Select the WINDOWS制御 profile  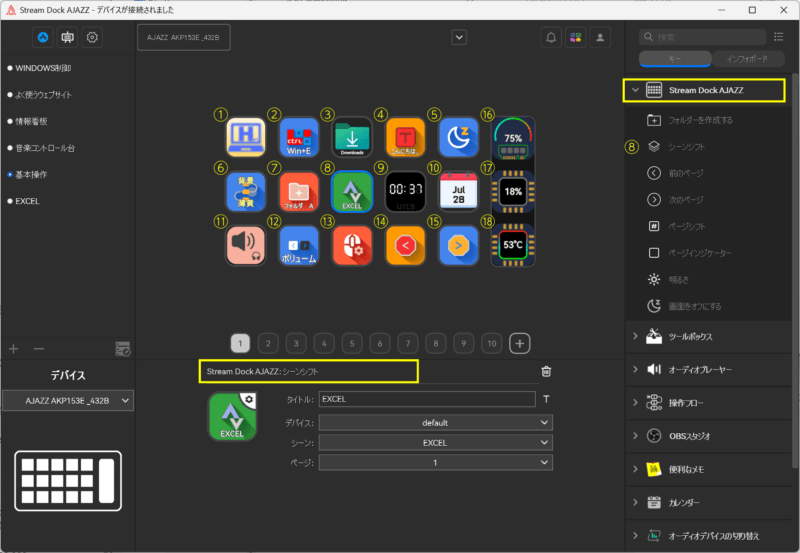pyautogui.click(x=43, y=68)
